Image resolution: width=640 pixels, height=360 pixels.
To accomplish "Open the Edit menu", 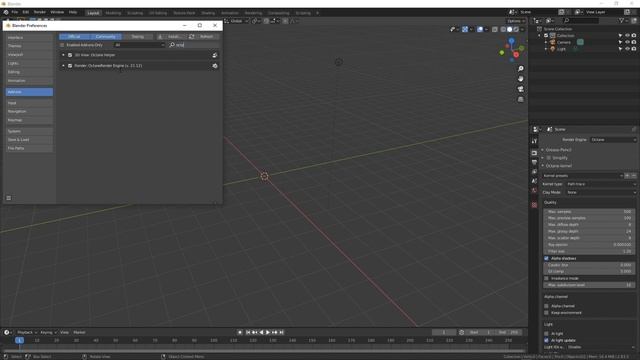I will pyautogui.click(x=26, y=12).
